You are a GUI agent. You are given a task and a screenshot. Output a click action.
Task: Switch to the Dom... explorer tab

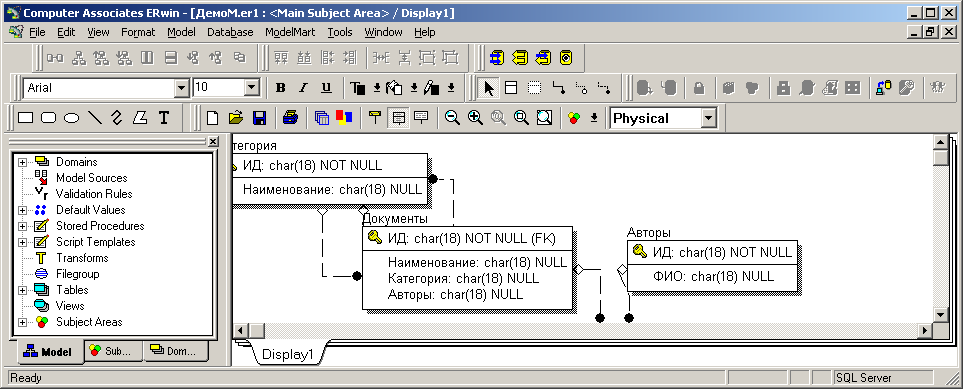point(175,352)
